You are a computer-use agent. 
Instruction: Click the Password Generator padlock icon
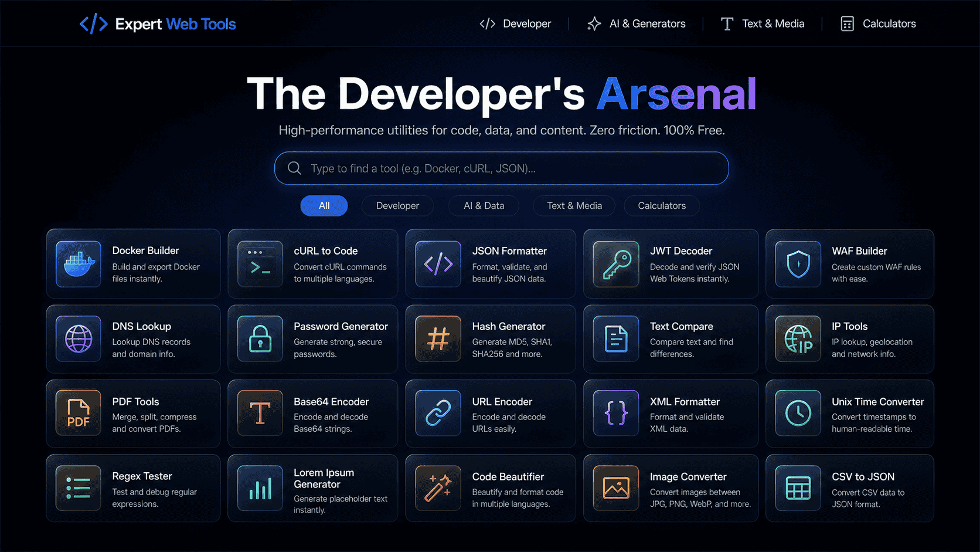pos(260,339)
